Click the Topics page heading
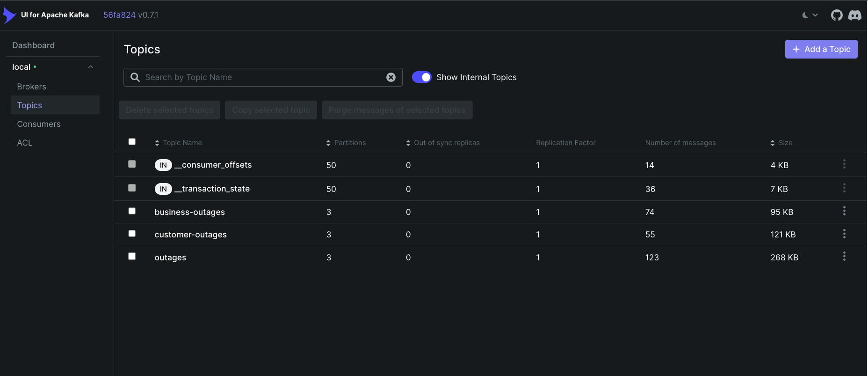Screen dimensions: 868x376 (142, 49)
